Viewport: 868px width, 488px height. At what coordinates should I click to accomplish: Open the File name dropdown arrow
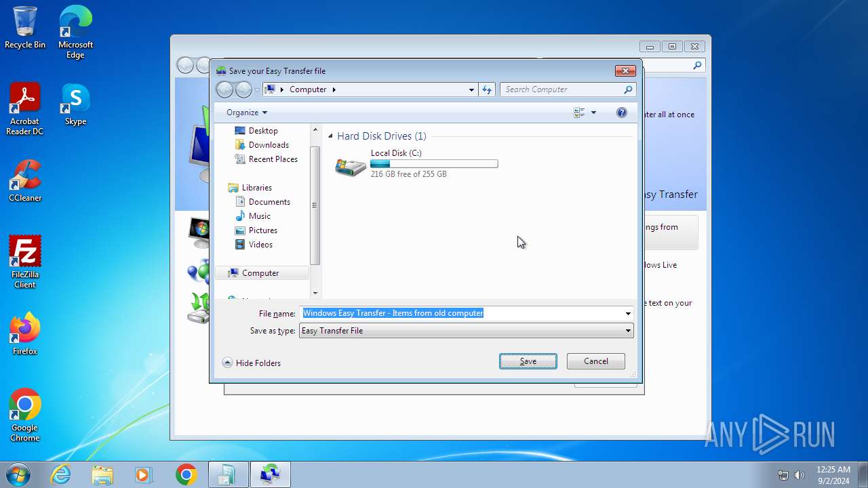pyautogui.click(x=628, y=313)
